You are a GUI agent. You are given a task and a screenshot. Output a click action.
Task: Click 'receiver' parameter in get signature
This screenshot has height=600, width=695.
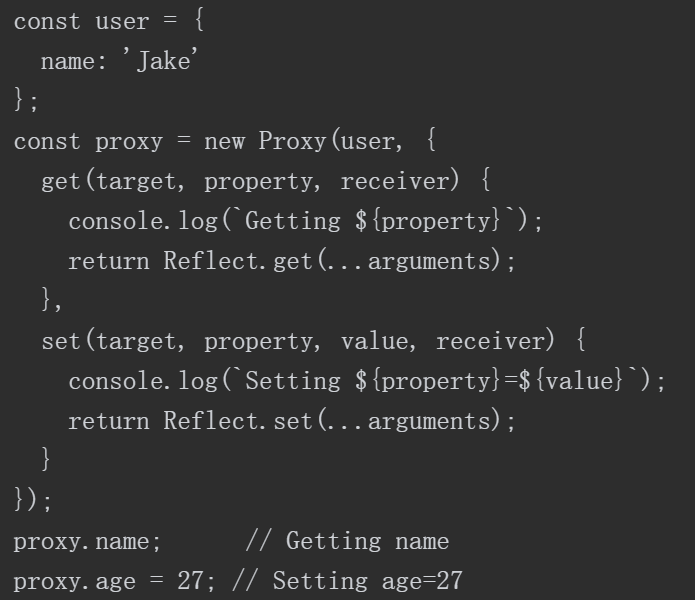[395, 181]
